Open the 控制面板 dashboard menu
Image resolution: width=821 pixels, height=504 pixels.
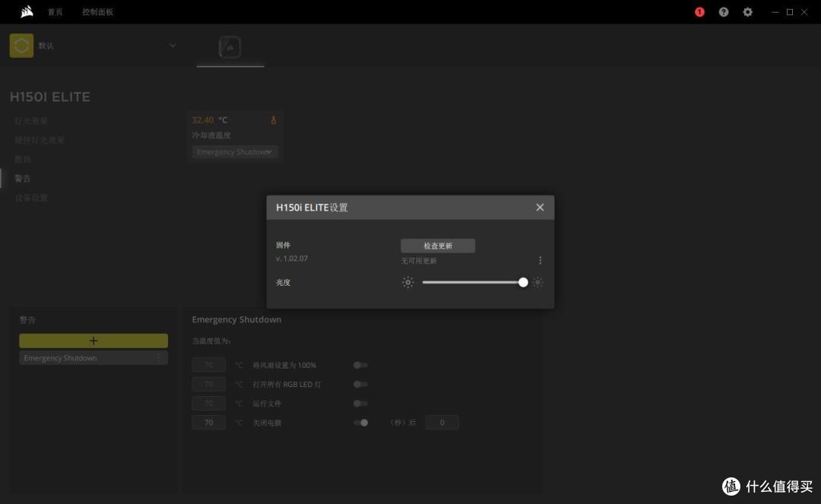(97, 12)
